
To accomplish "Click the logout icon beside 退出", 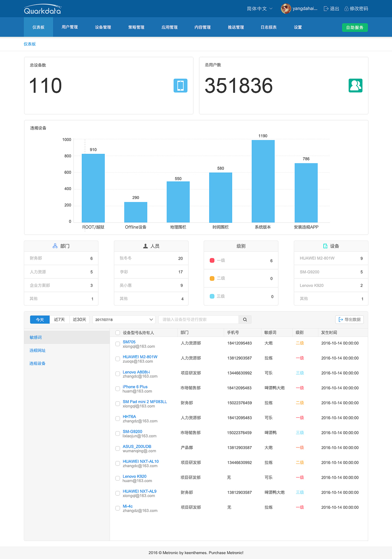I will (x=326, y=9).
